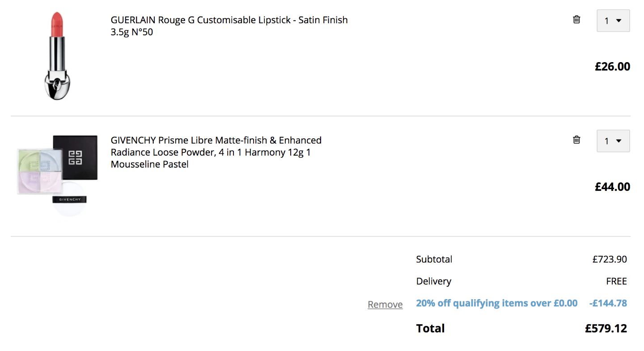644x351 pixels.
Task: Open Givenchy powder quantity dropdown
Action: 613,141
